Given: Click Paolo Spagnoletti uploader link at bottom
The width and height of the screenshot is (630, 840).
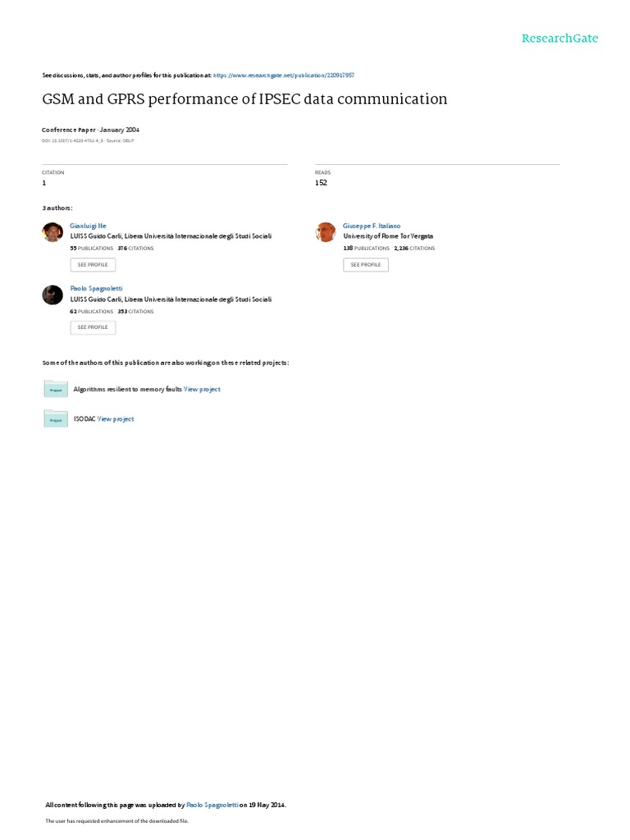Looking at the screenshot, I should [212, 805].
